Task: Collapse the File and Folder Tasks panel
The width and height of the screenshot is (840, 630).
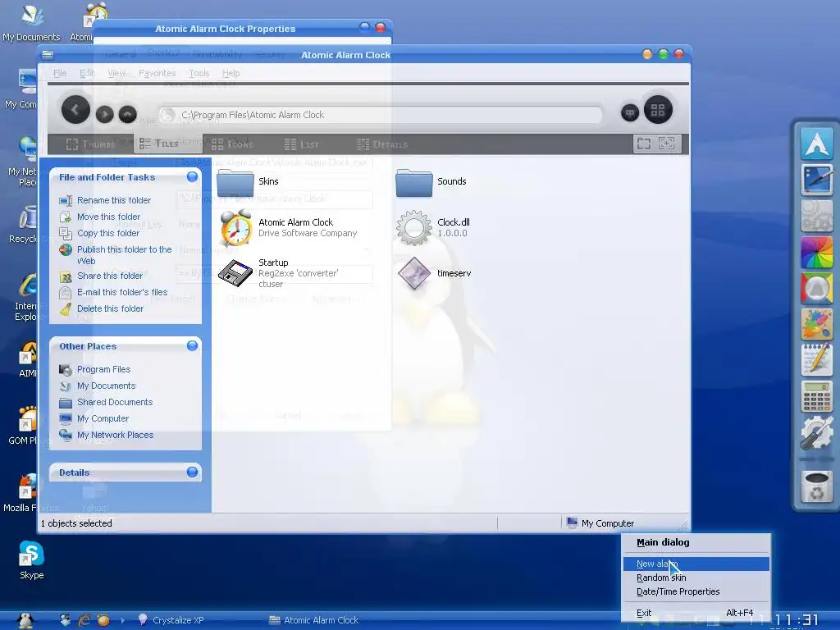Action: tap(192, 177)
